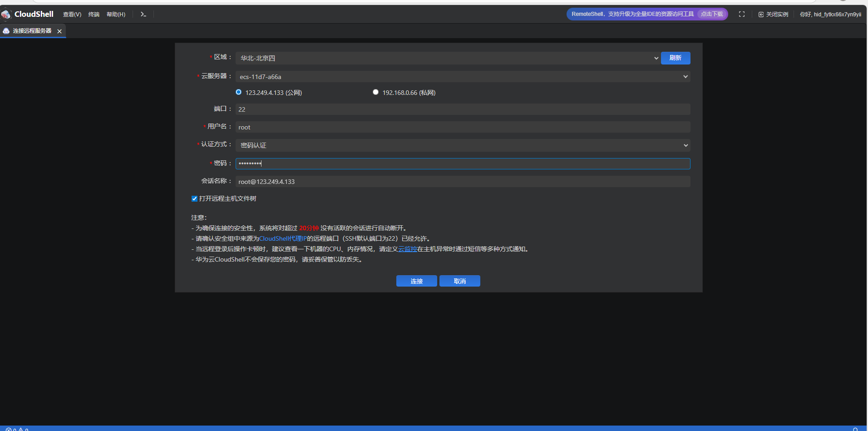
Task: Click the 注意: notes heading
Action: pos(199,218)
